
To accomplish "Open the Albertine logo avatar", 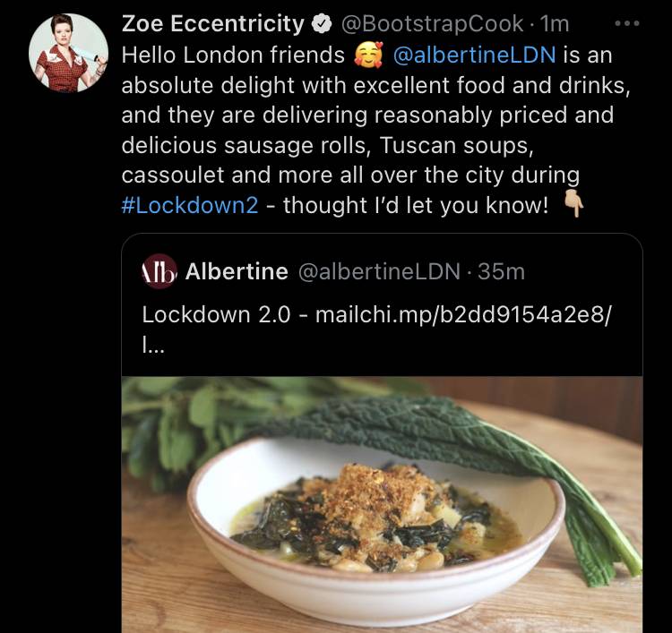I will click(x=159, y=271).
